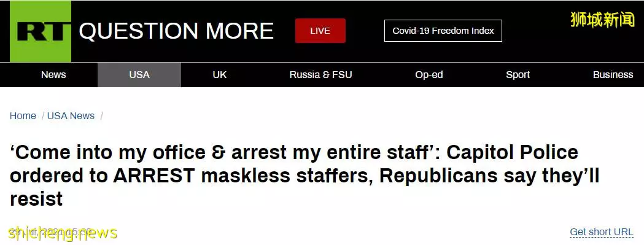644x245 pixels.
Task: Click the yellow 狮城新闻 watermark
Action: click(x=602, y=20)
